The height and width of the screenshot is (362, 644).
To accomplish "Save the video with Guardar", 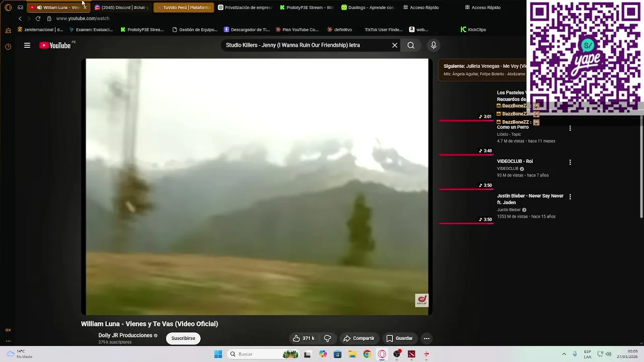I will 399,338.
